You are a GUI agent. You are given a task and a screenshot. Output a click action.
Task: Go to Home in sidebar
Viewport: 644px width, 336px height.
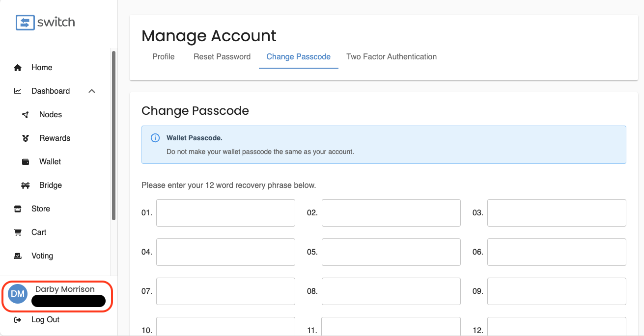pyautogui.click(x=42, y=68)
